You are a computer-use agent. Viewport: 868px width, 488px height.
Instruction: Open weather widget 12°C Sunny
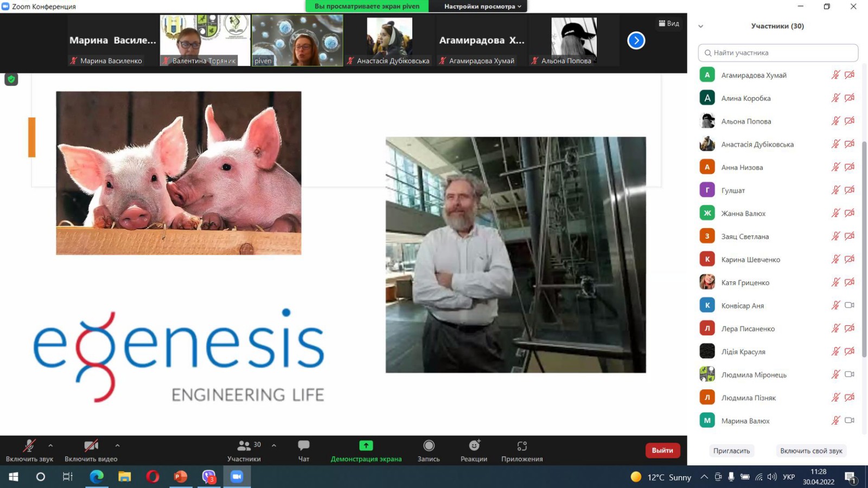click(x=661, y=477)
